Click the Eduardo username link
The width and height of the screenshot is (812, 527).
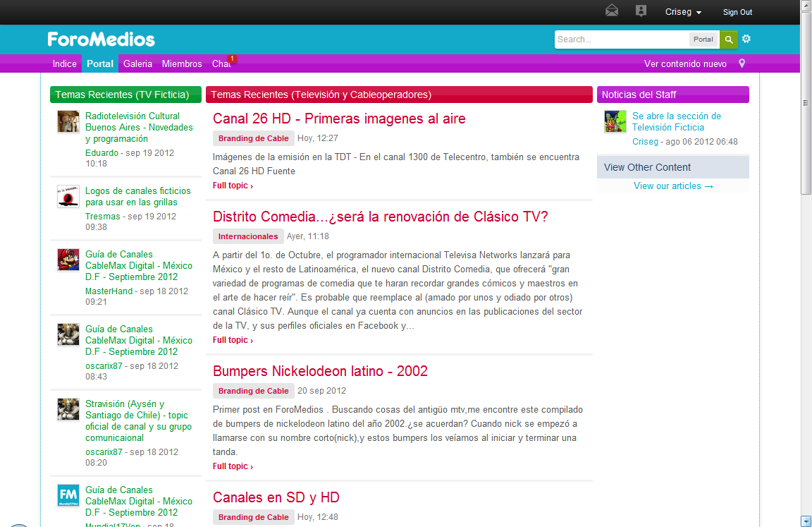click(x=101, y=153)
